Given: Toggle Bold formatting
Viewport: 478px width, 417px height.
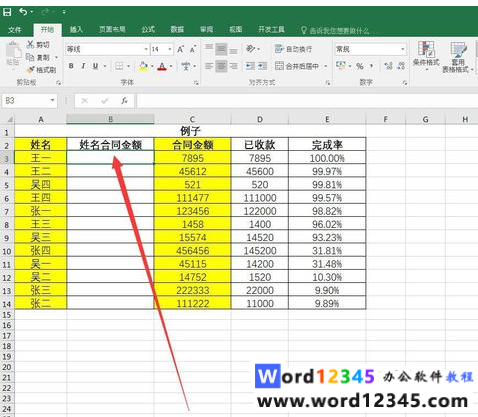Looking at the screenshot, I should click(71, 66).
